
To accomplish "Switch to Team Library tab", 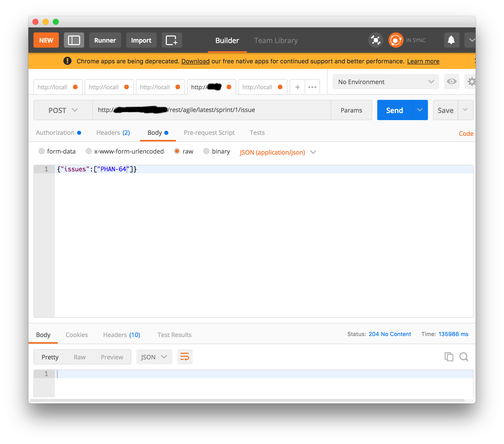I will 276,41.
